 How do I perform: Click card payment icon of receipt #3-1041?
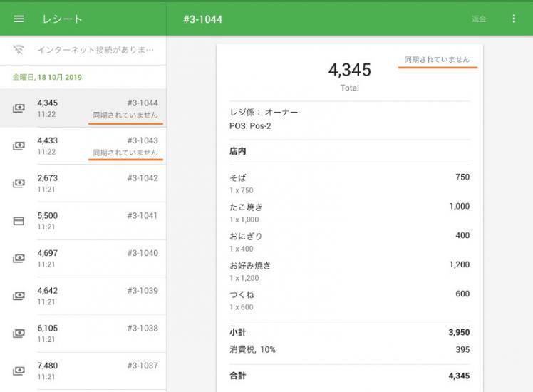pyautogui.click(x=19, y=221)
